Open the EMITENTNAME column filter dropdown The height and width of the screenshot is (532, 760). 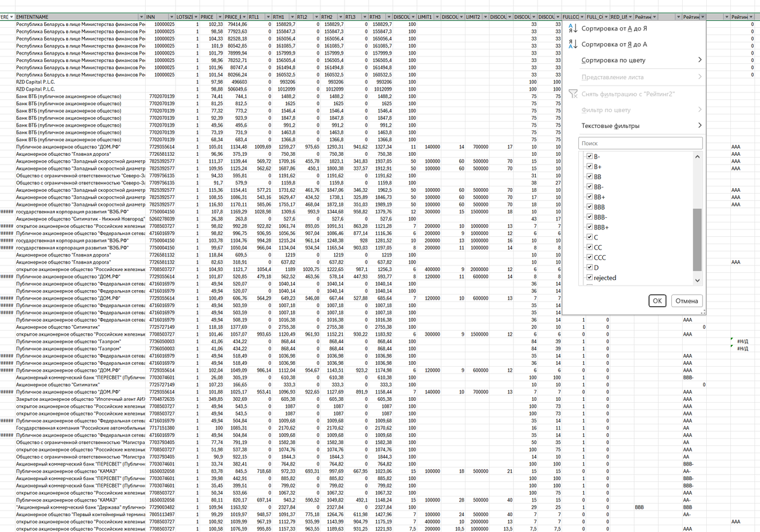pyautogui.click(x=140, y=16)
